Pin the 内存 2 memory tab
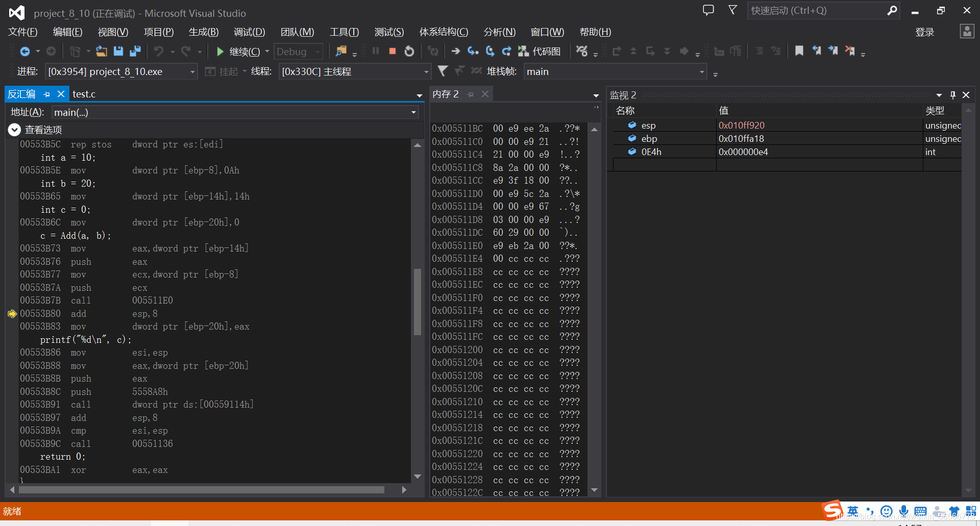Screen dimensions: 980x526 (x=470, y=94)
